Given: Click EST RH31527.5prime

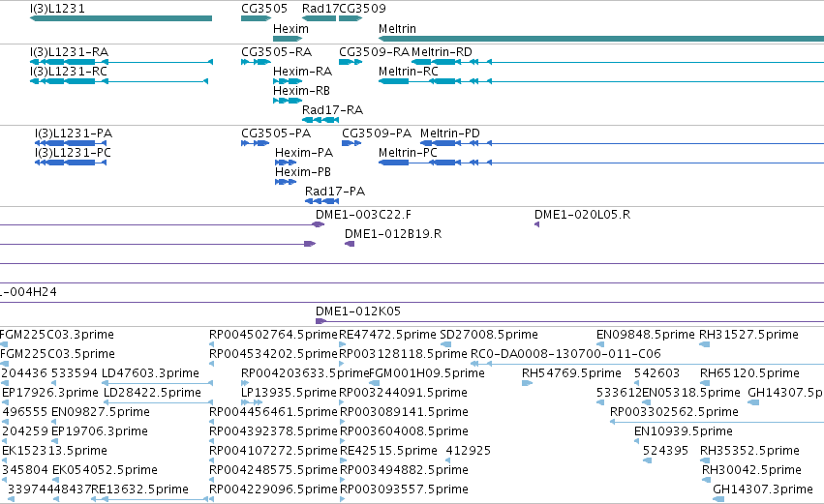Looking at the screenshot, I should [748, 335].
